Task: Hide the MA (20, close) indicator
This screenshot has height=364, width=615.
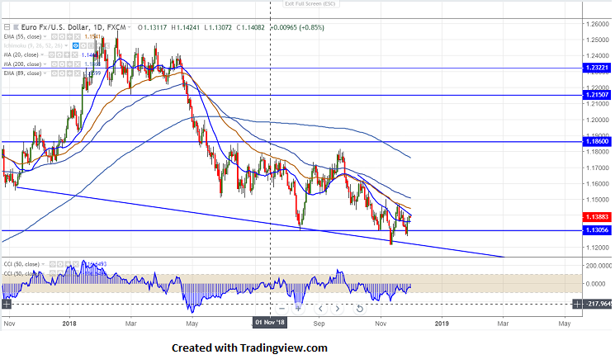Action: point(51,55)
